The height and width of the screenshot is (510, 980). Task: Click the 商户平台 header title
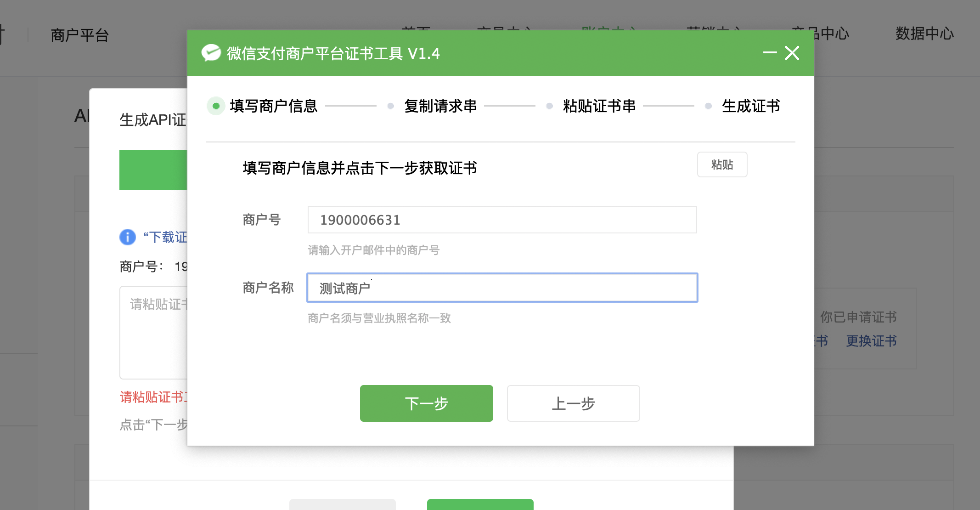point(79,35)
